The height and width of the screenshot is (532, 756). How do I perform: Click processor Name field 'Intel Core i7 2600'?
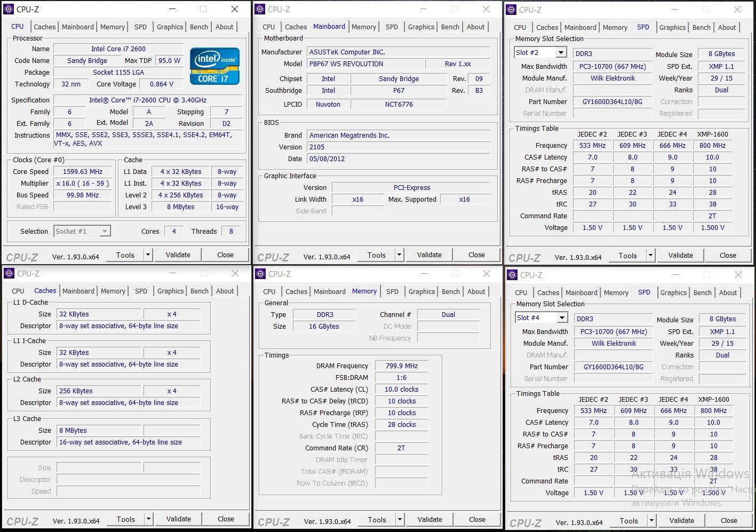click(118, 49)
